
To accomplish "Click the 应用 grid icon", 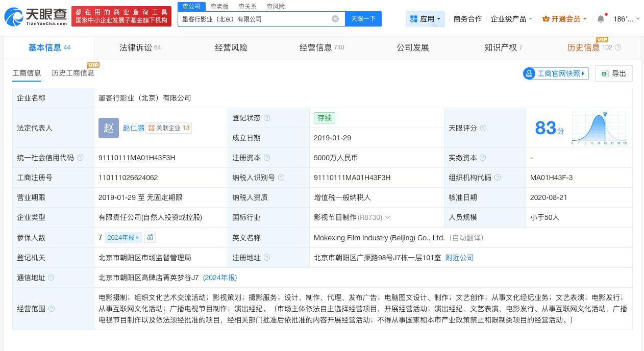I will (x=415, y=19).
